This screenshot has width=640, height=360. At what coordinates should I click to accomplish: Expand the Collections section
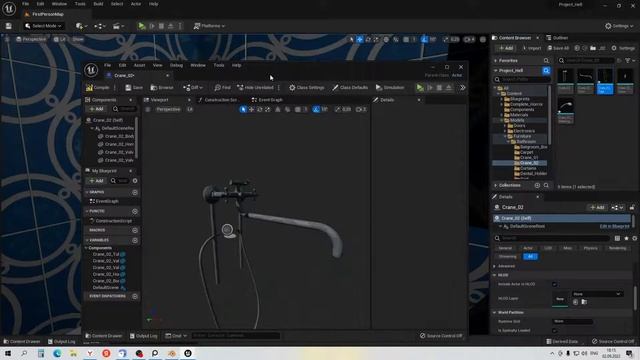[x=496, y=186]
